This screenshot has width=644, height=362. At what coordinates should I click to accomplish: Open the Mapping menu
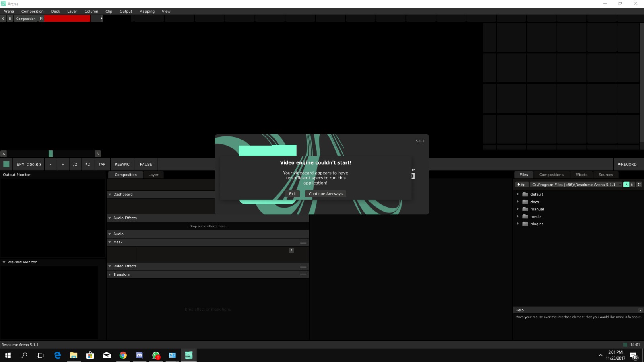(147, 12)
